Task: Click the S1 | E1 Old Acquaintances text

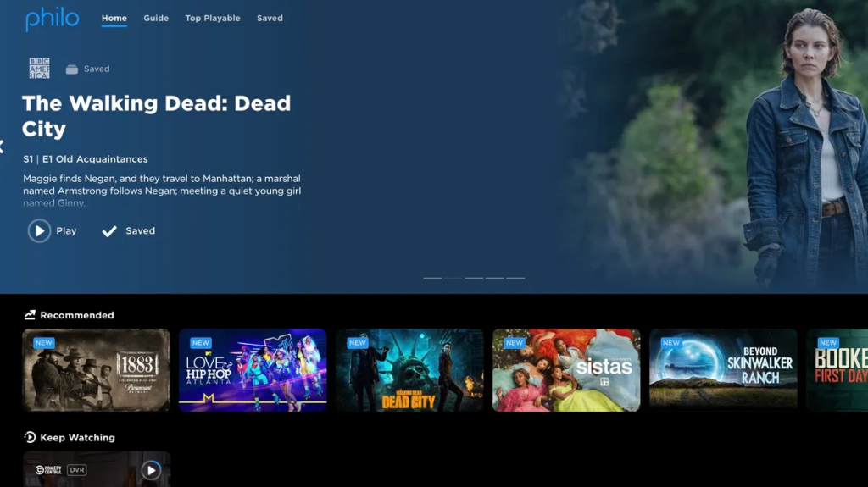Action: pyautogui.click(x=86, y=159)
